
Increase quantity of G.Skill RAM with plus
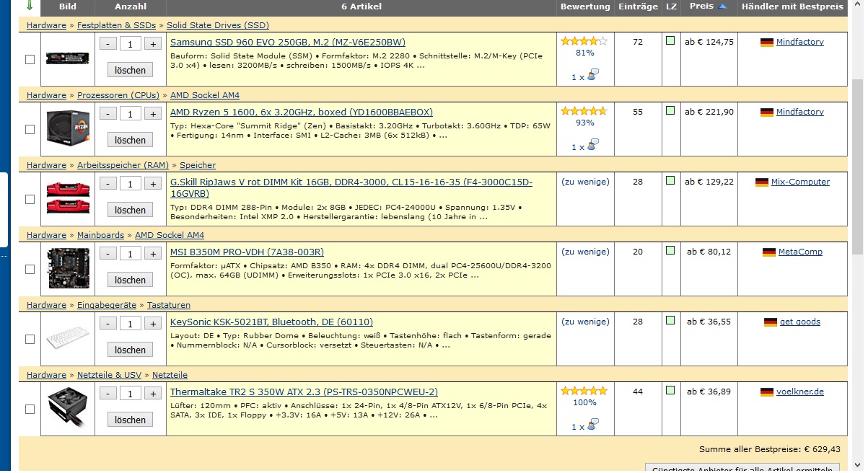[x=153, y=183]
